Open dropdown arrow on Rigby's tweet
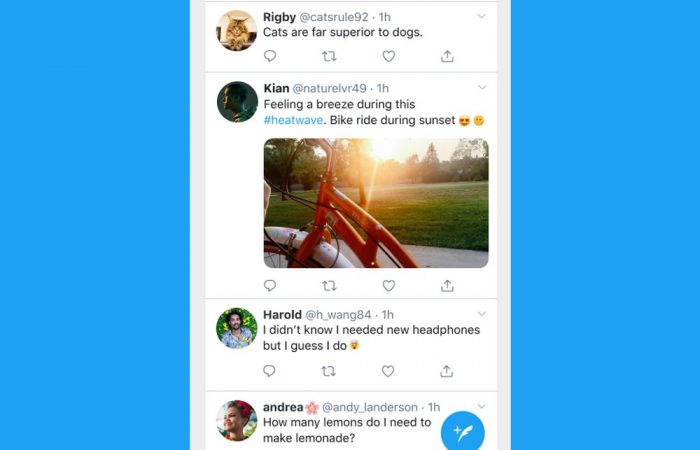This screenshot has width=700, height=450. 482,16
